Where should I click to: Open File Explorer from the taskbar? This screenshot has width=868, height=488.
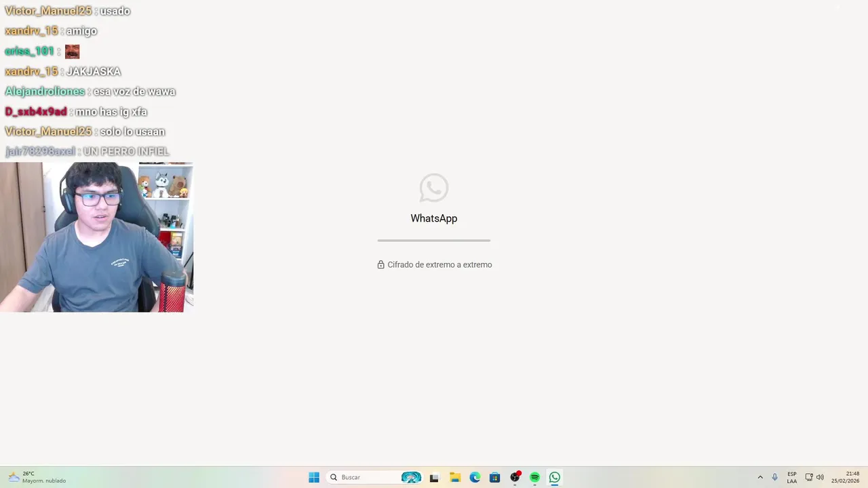pos(455,477)
